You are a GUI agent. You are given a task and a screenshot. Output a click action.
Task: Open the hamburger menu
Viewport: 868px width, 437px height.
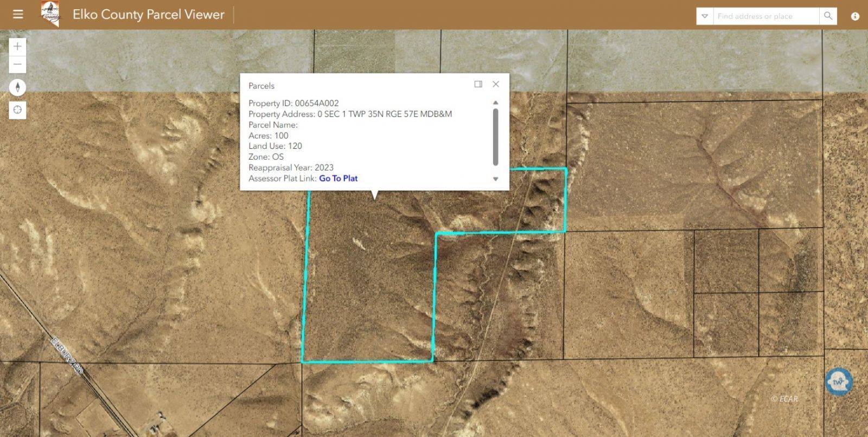tap(18, 15)
